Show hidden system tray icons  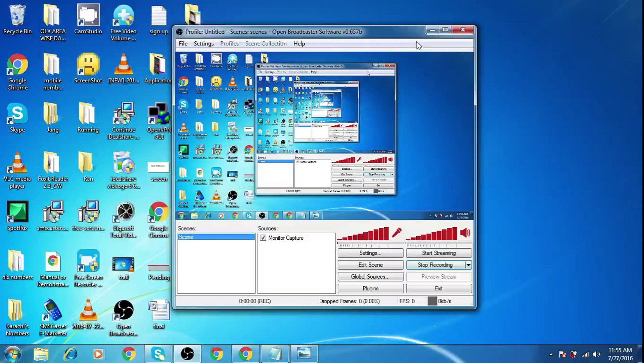551,354
